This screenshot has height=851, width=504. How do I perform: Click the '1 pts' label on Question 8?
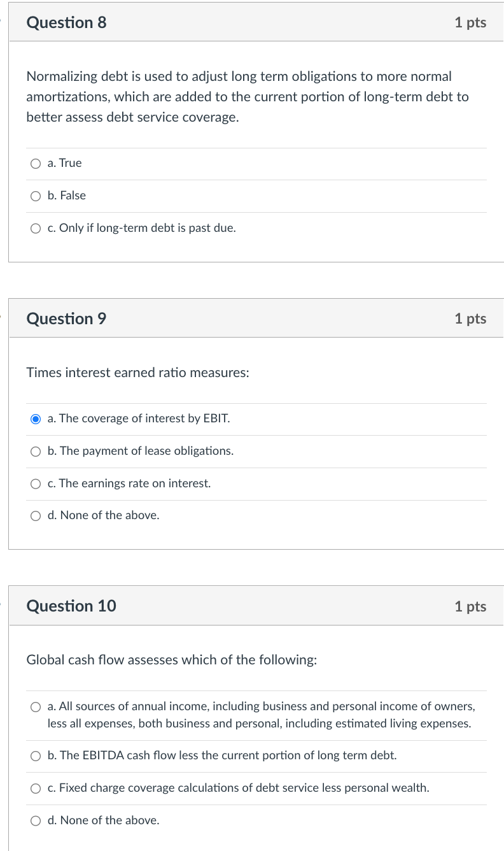tap(470, 23)
